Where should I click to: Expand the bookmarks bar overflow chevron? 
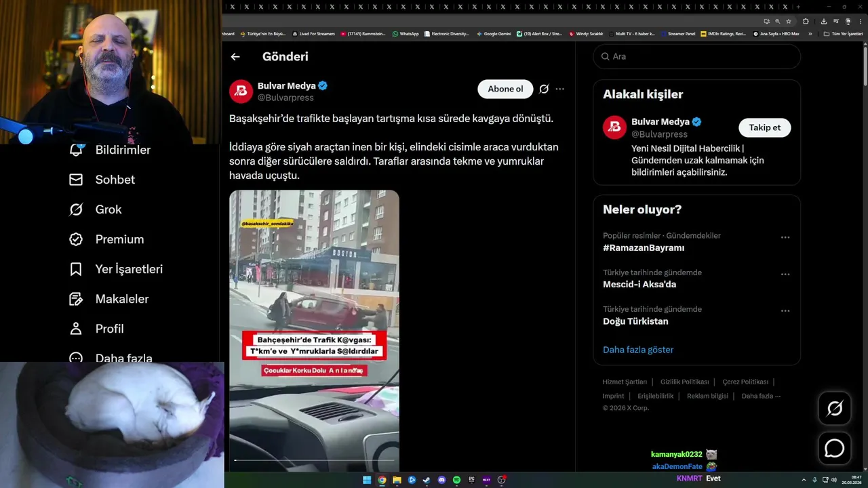(810, 33)
